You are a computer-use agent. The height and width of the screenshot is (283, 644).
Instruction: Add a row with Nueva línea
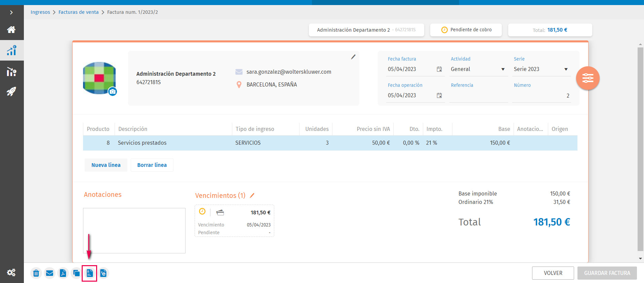(x=106, y=165)
